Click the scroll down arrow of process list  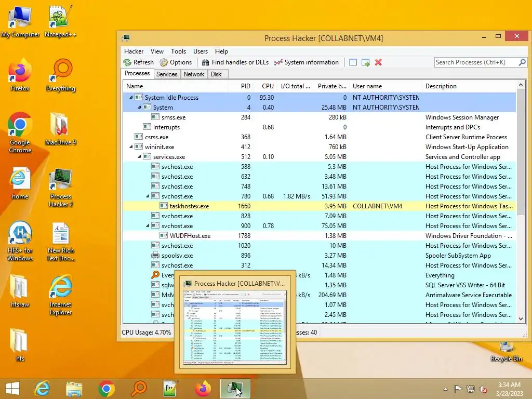click(x=521, y=319)
